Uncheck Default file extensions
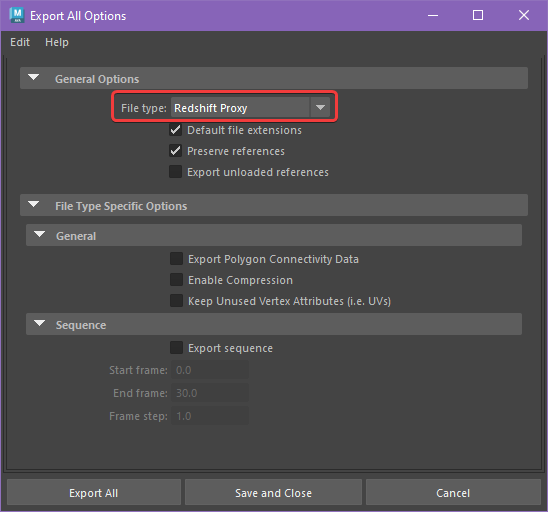 click(175, 130)
